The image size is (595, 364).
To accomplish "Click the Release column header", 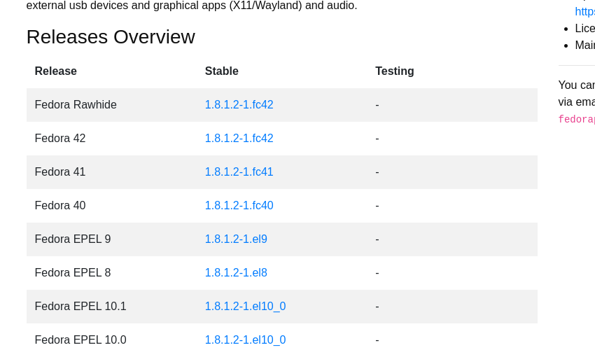I will click(x=55, y=71).
